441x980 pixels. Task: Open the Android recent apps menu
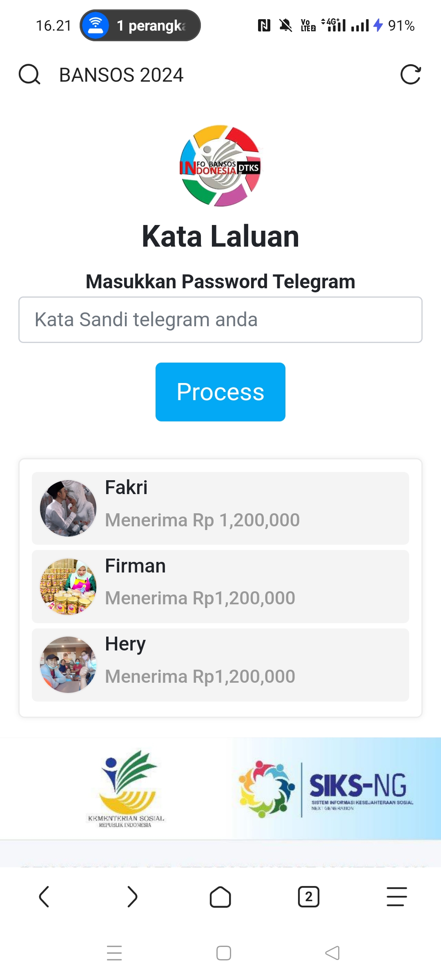(x=114, y=953)
